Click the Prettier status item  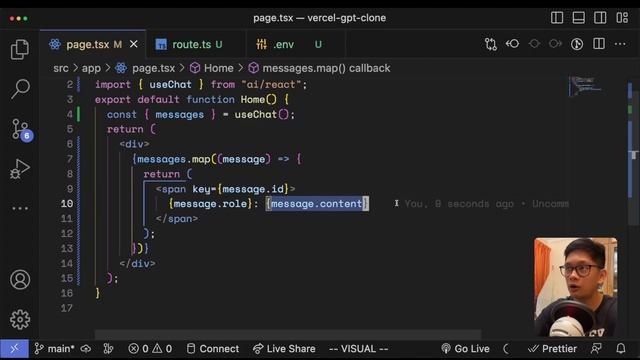pos(552,349)
